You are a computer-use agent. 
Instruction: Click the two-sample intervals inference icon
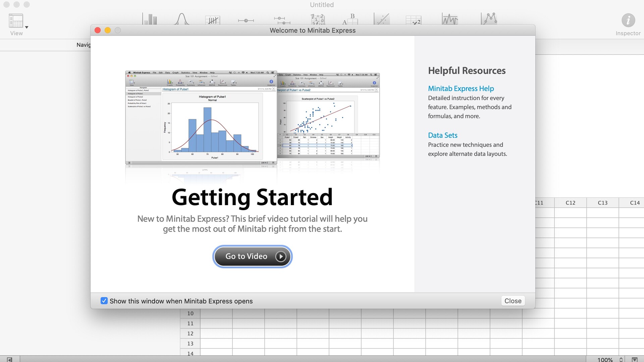point(282,20)
